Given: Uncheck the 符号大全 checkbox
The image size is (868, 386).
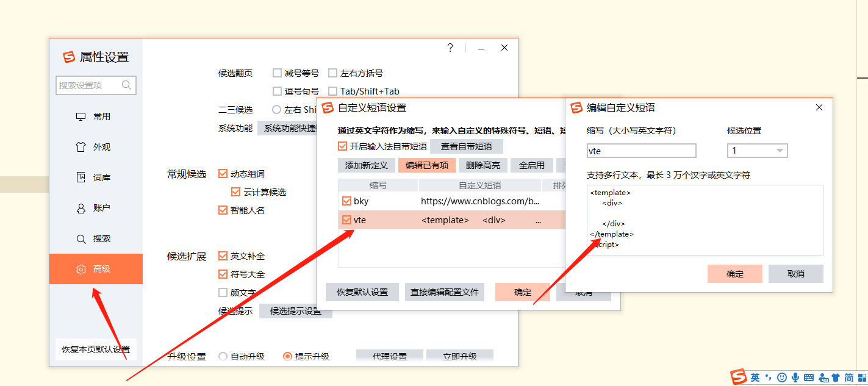Looking at the screenshot, I should [223, 274].
